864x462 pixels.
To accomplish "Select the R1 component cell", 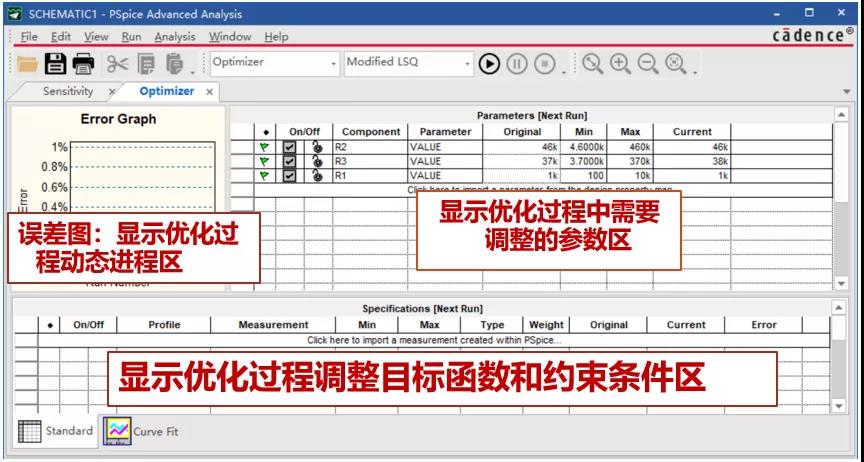I will 370,176.
